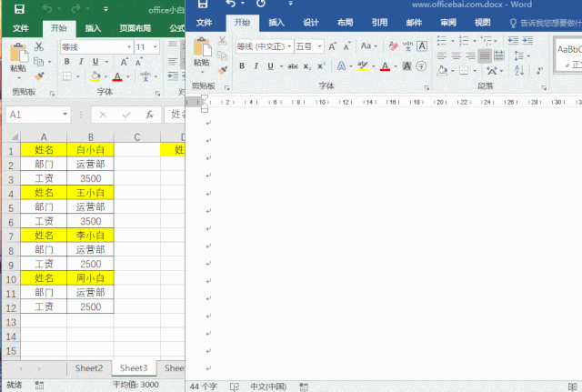The width and height of the screenshot is (582, 392).
Task: Toggle Bold in Word ribbon
Action: pyautogui.click(x=242, y=66)
